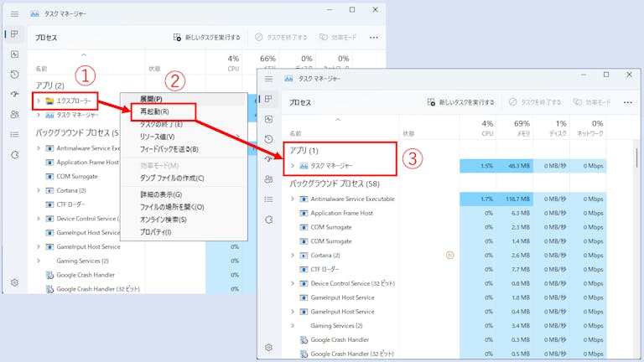Expand Gaming Services (2) in front window
This screenshot has height=362, width=644.
click(x=293, y=326)
